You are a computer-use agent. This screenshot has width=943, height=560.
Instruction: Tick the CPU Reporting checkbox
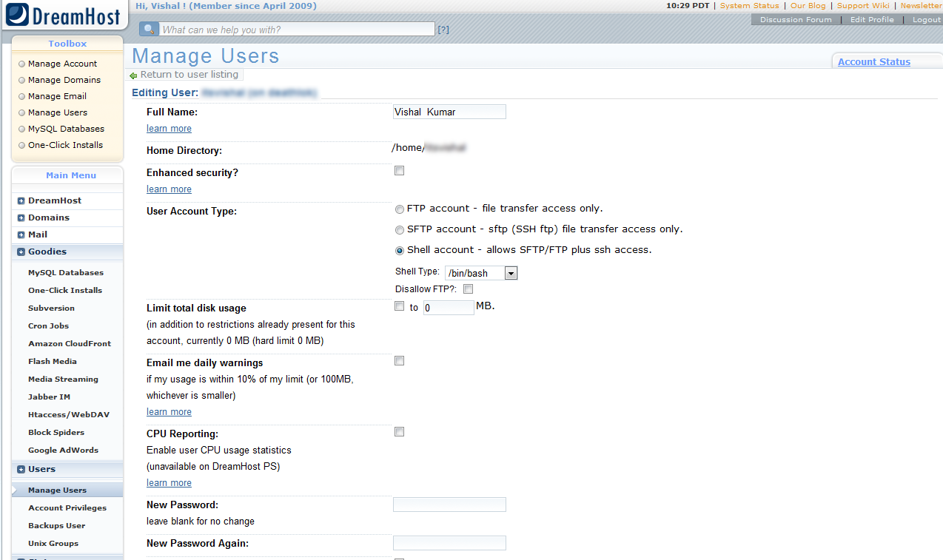400,432
